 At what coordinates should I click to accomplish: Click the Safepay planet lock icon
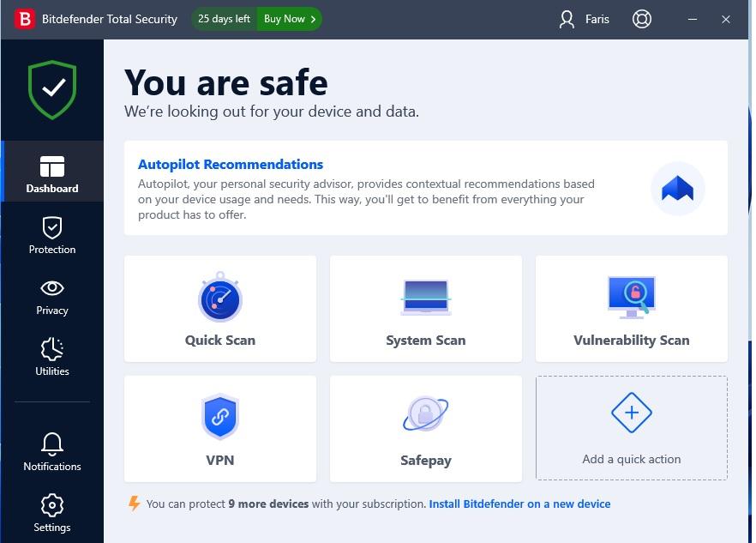tap(426, 413)
